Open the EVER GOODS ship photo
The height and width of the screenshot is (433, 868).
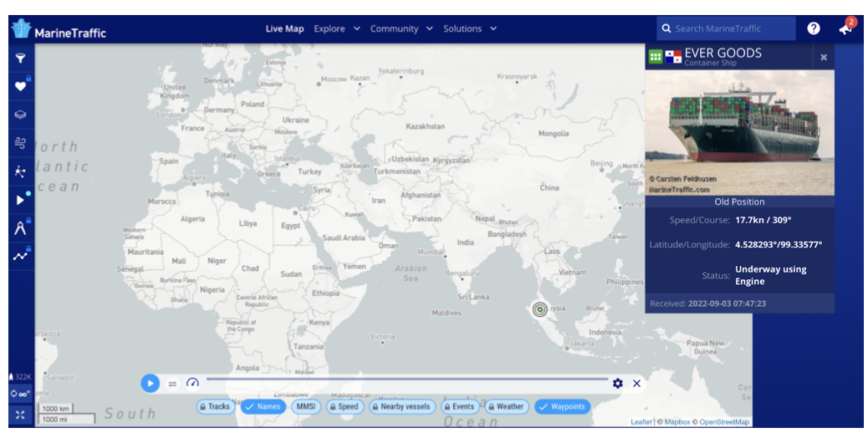[x=739, y=132]
